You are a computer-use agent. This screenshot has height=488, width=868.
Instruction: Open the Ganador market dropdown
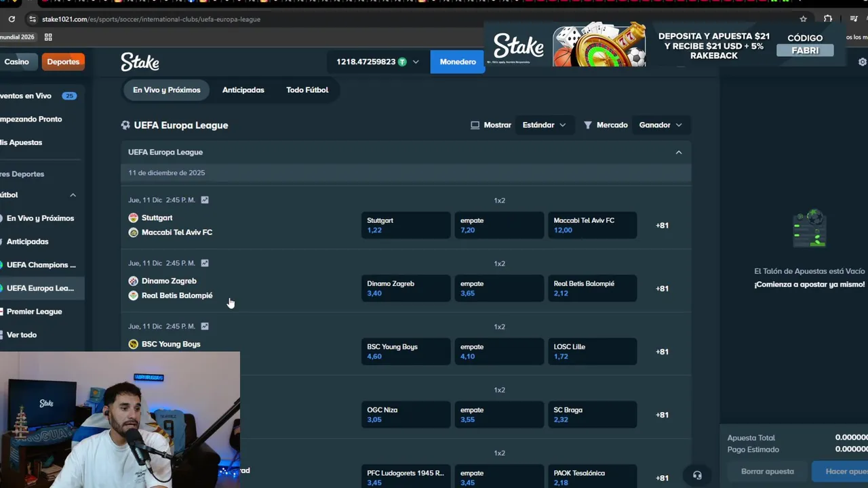coord(660,125)
